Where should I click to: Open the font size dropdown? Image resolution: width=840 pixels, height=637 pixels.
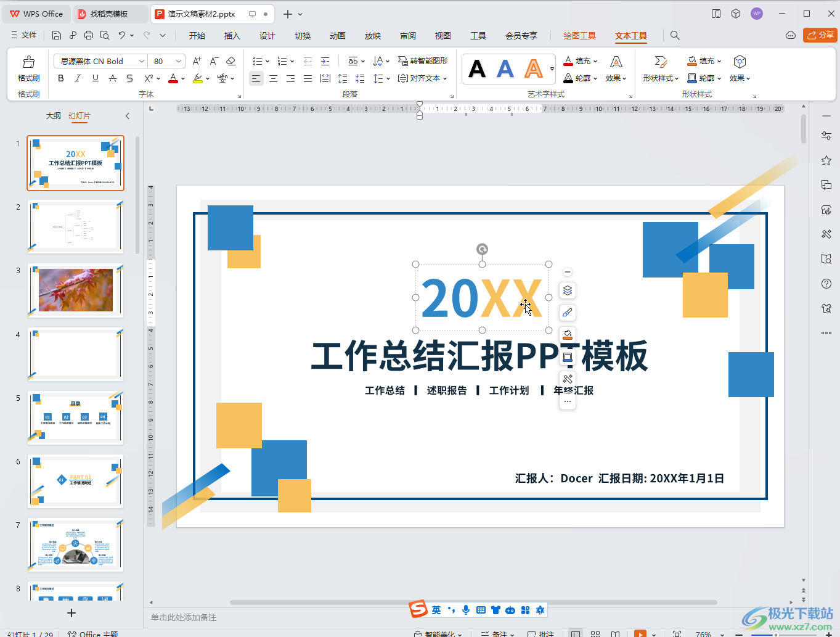coord(179,61)
